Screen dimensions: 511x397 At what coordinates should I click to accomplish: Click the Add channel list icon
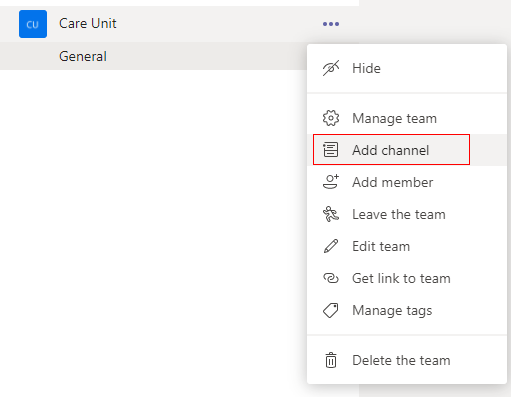[x=331, y=149]
